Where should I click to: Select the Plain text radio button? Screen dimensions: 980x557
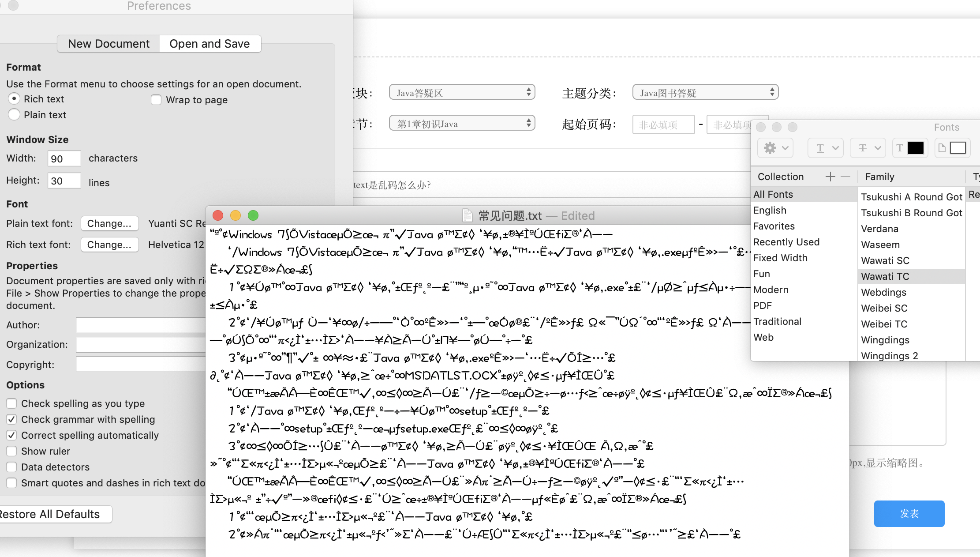tap(14, 114)
